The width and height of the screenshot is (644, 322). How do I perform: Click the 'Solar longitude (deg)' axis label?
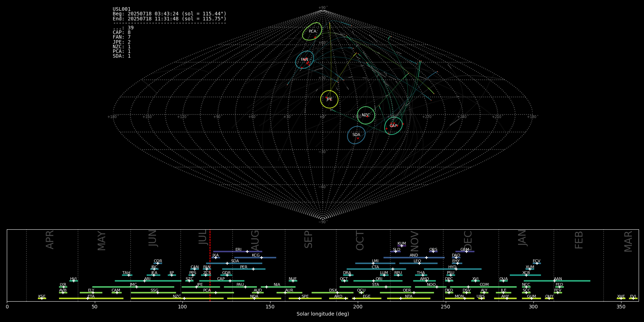point(323,314)
